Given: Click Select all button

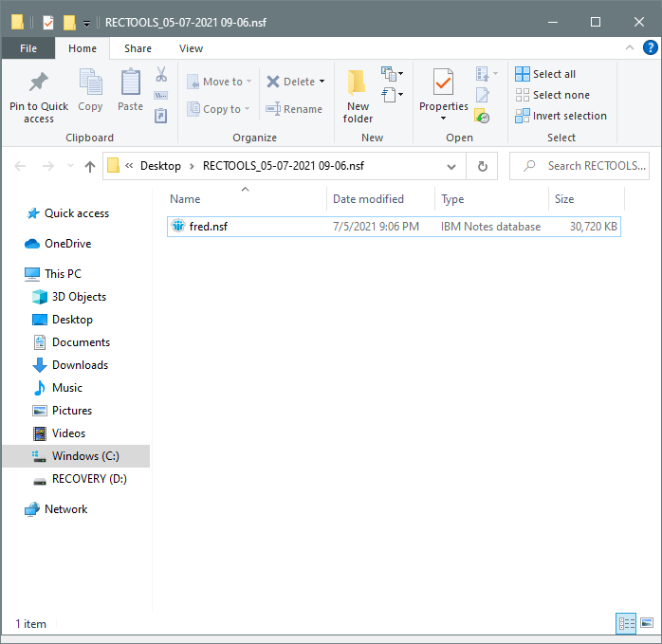Looking at the screenshot, I should (x=545, y=74).
